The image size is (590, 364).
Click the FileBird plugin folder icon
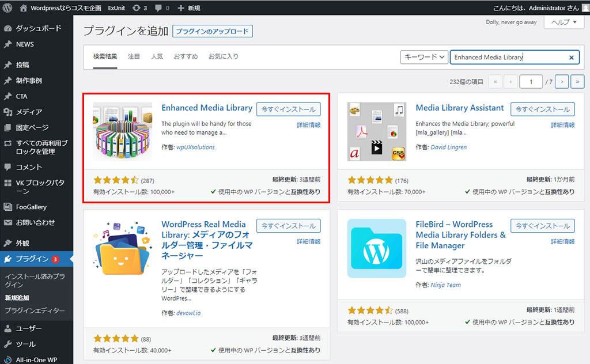(x=377, y=248)
